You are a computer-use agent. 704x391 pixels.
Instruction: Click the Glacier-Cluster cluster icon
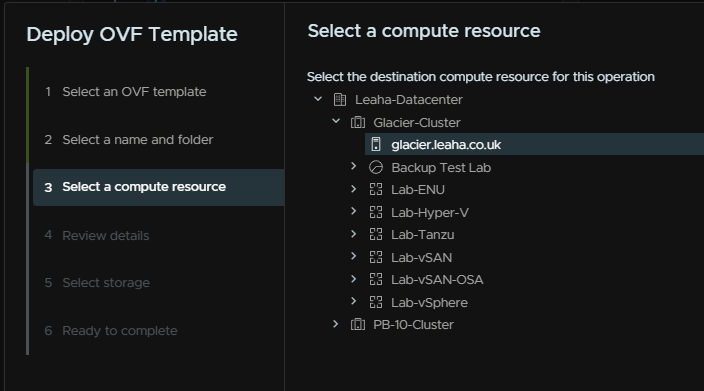[x=358, y=122]
